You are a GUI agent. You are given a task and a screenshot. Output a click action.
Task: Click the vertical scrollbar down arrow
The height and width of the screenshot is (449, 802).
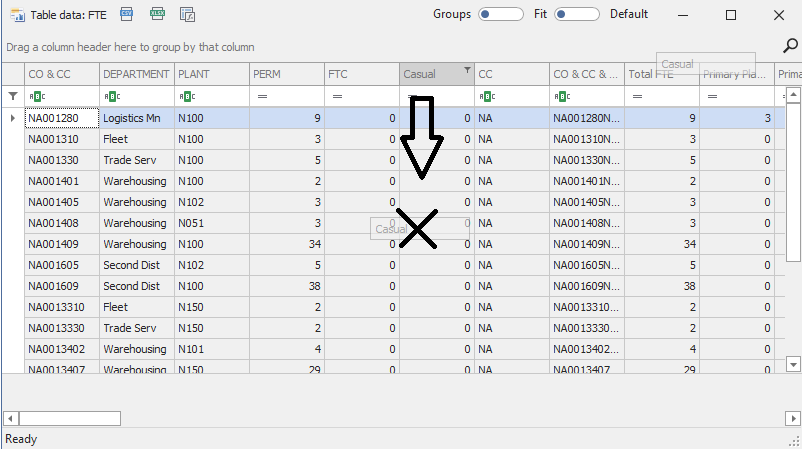coord(792,364)
